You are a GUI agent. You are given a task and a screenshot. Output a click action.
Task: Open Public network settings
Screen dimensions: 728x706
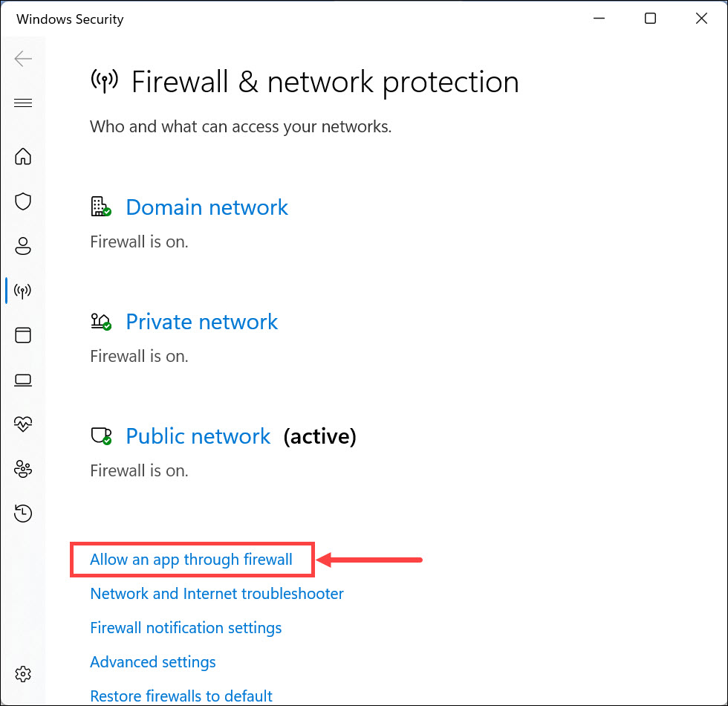(198, 436)
